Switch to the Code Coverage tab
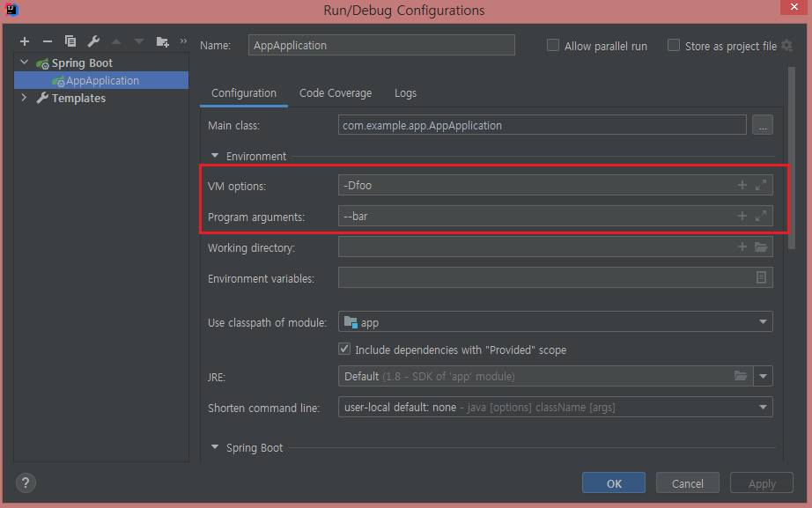This screenshot has width=812, height=508. (x=336, y=93)
